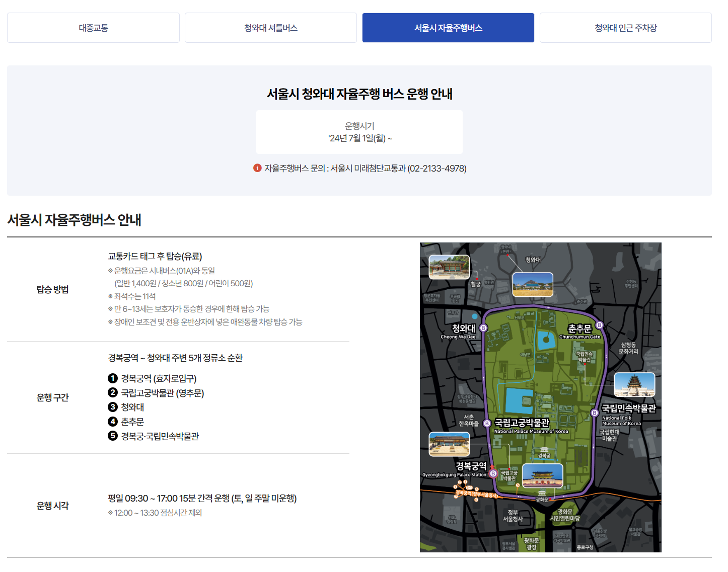Click the active 서울시 자율주행버스 tab

click(x=448, y=28)
